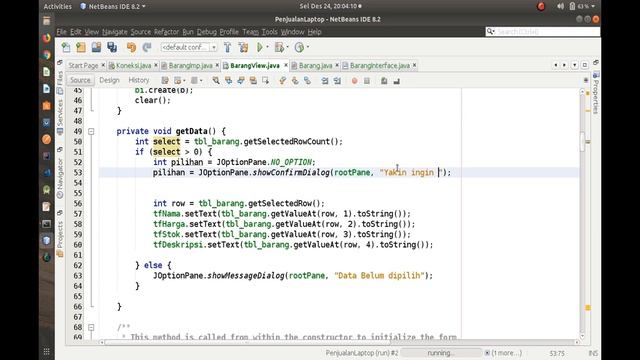Open the Tools menu
The height and width of the screenshot is (360, 640).
coord(269,32)
